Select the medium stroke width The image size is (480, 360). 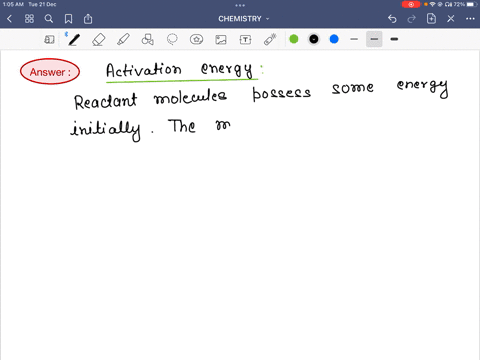[374, 39]
